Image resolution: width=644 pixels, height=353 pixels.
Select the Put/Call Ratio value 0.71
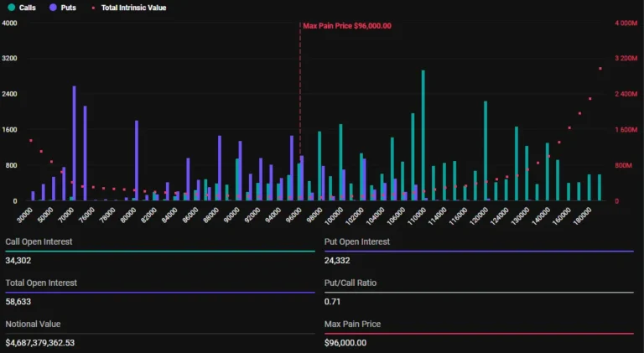332,301
